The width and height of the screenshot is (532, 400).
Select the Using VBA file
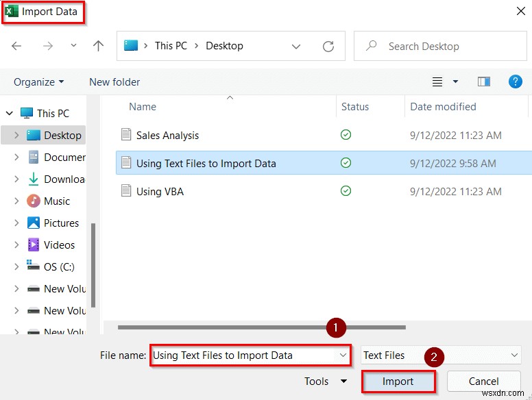click(x=160, y=192)
